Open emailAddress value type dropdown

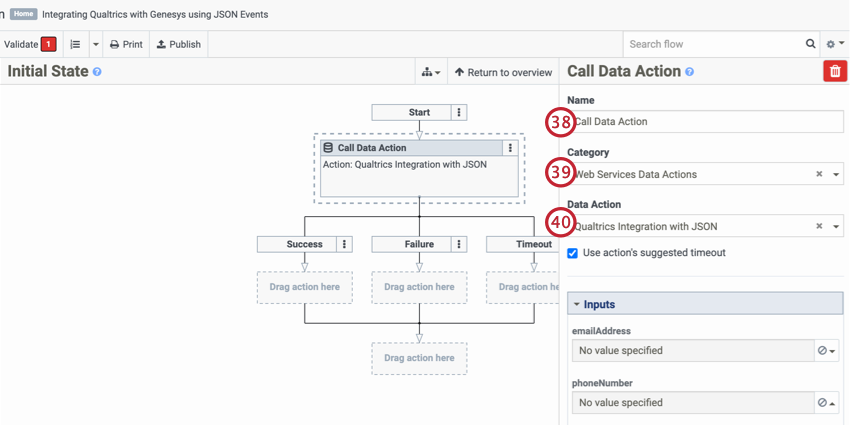(827, 351)
